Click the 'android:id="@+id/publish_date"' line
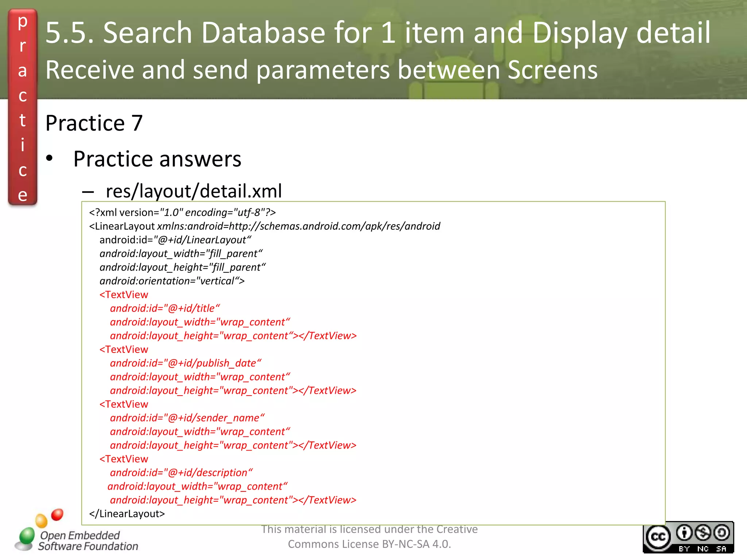 (186, 363)
